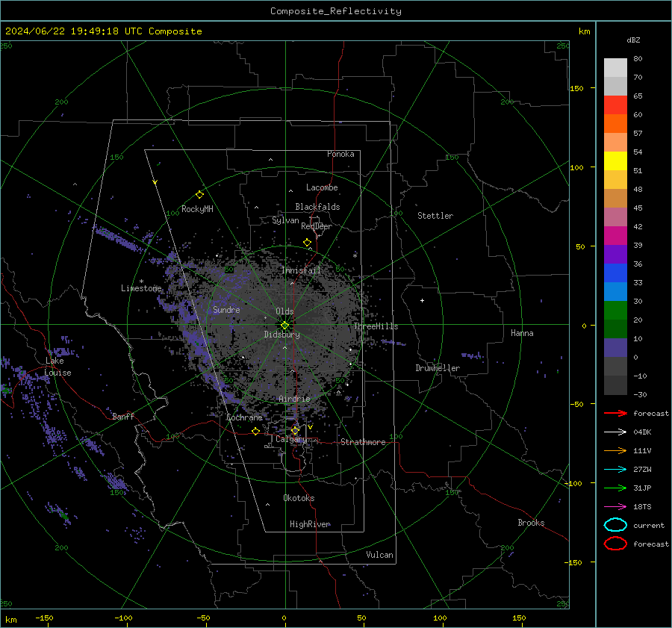Screen dimensions: 672x628
Task: Click the red forecast arrow in legend
Action: pyautogui.click(x=615, y=413)
